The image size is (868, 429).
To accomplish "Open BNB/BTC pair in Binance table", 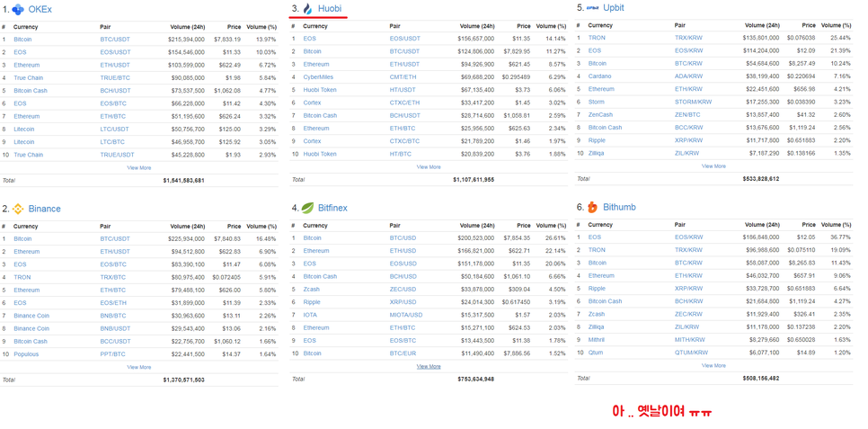I will click(113, 316).
